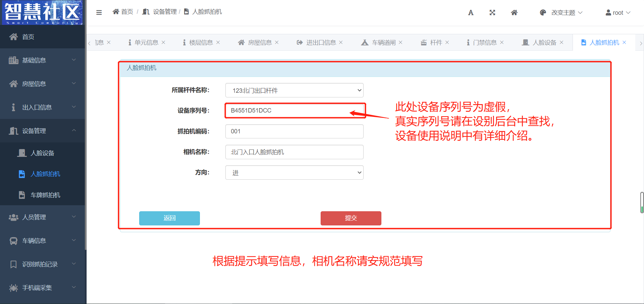Viewport: 644px width, 304px height.
Task: Click the palette icon for theme change
Action: (543, 13)
